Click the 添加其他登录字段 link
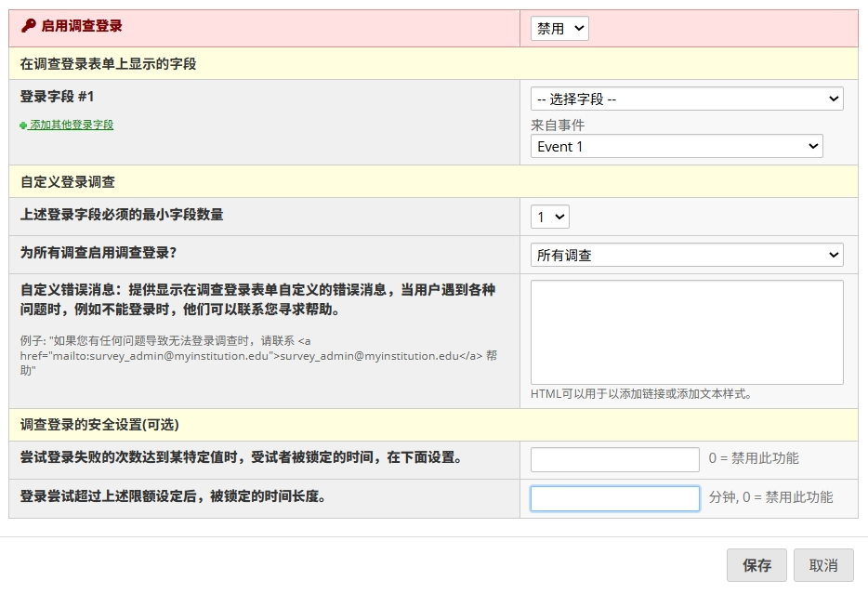Image resolution: width=868 pixels, height=594 pixels. [x=72, y=125]
